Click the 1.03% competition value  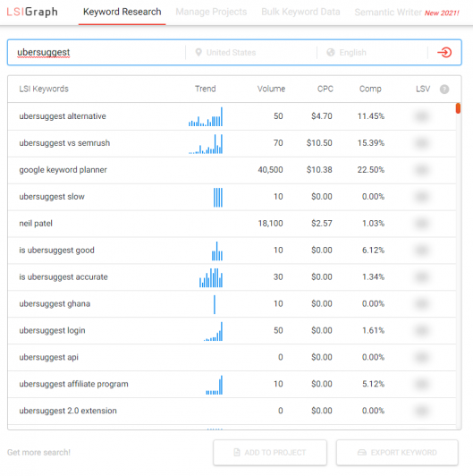[x=373, y=224]
